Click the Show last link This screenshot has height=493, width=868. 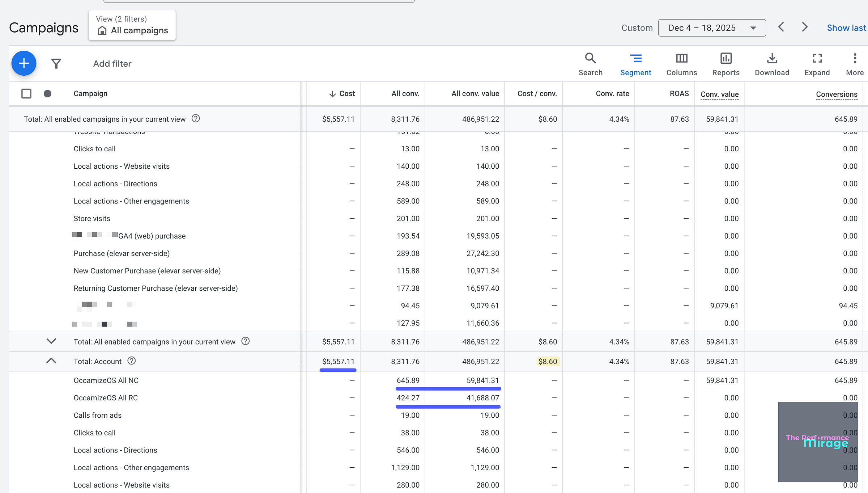[x=846, y=28]
